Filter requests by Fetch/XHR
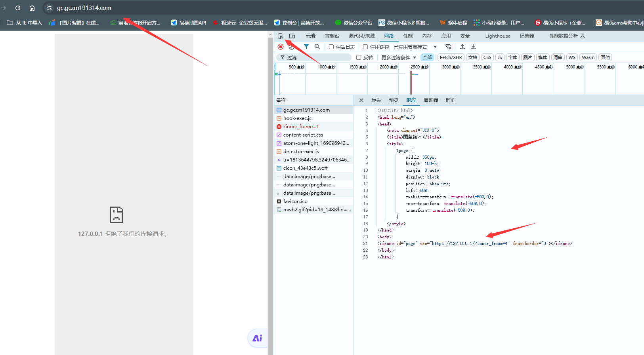 coord(451,57)
